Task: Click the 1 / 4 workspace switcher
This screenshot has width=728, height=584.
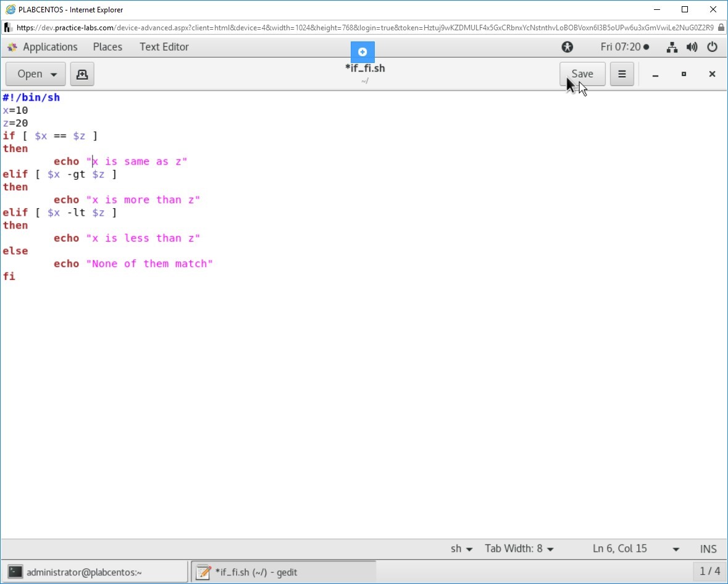Action: point(709,572)
